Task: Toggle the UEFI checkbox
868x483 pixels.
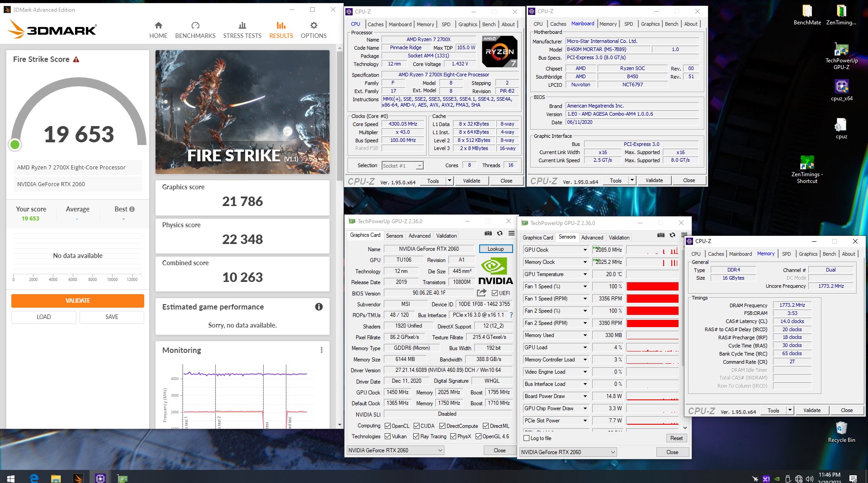Action: point(495,293)
